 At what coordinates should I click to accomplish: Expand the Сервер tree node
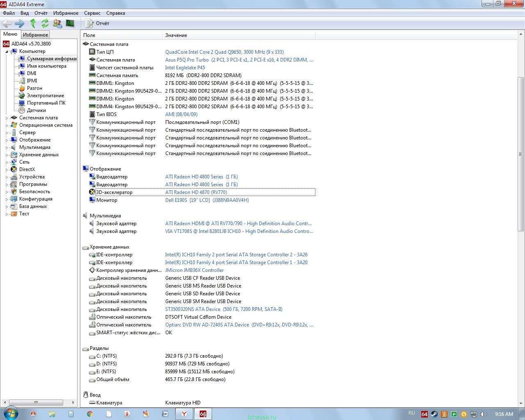point(7,133)
